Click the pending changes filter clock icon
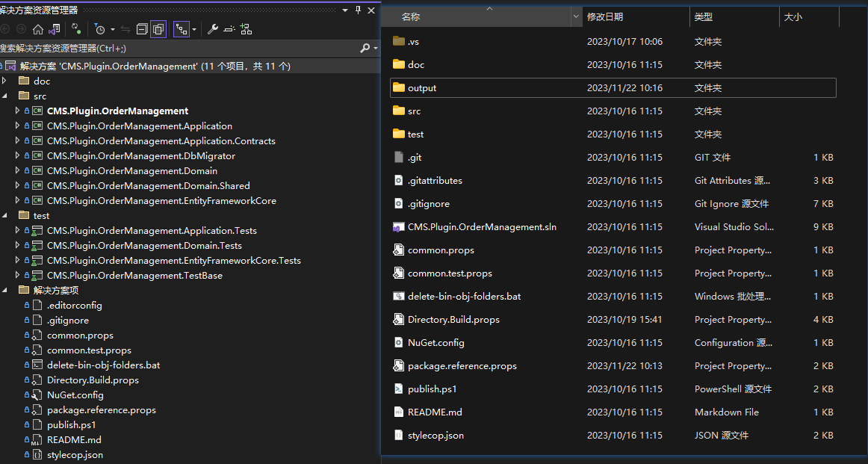Image resolution: width=868 pixels, height=464 pixels. pyautogui.click(x=99, y=29)
